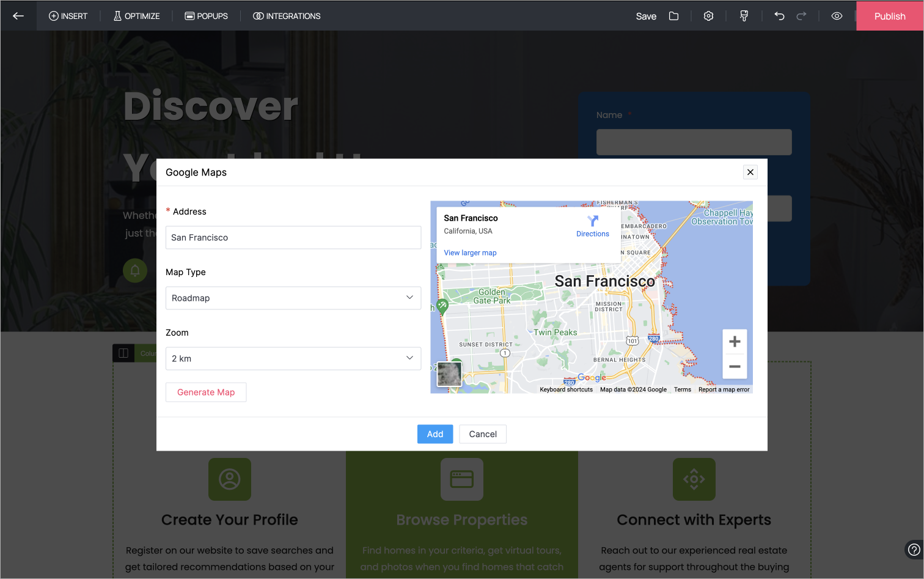The width and height of the screenshot is (924, 579).
Task: Open the INSERT menu
Action: pyautogui.click(x=68, y=16)
